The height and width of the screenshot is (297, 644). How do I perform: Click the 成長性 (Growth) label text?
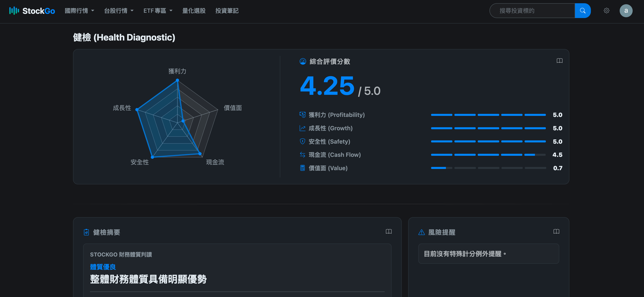(x=331, y=128)
